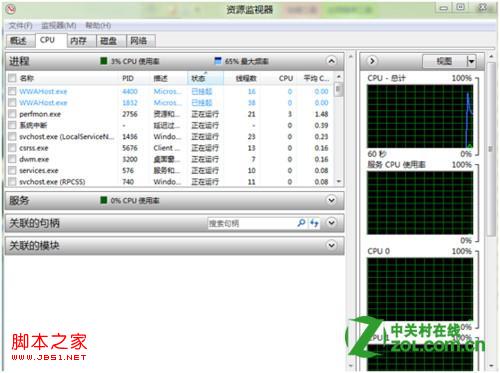Toggle the select-all checkbox beside 名称
Image resolution: width=500 pixels, height=373 pixels.
pyautogui.click(x=12, y=78)
